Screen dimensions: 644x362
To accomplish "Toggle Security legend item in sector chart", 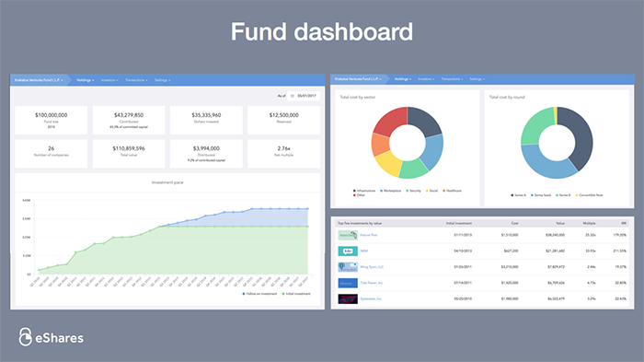I will (x=414, y=191).
